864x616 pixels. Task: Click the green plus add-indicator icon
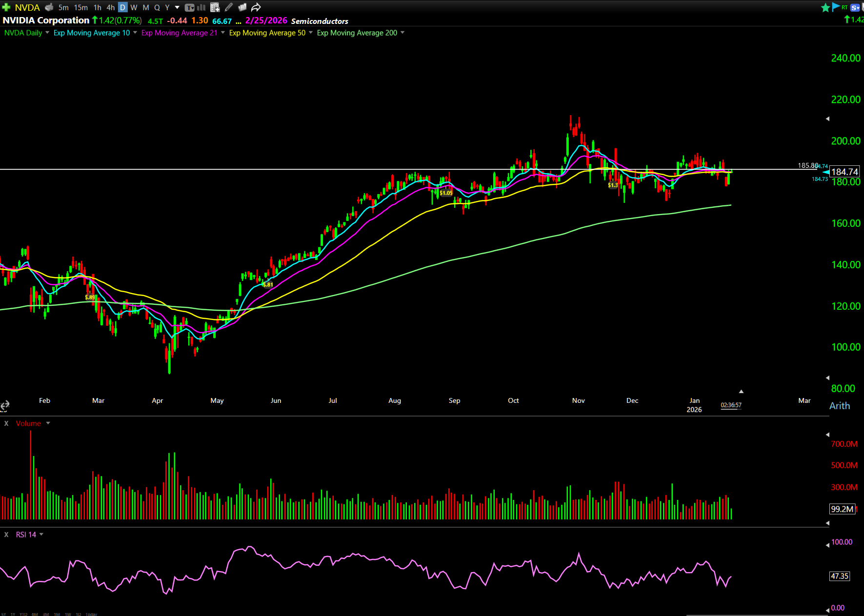click(x=6, y=7)
